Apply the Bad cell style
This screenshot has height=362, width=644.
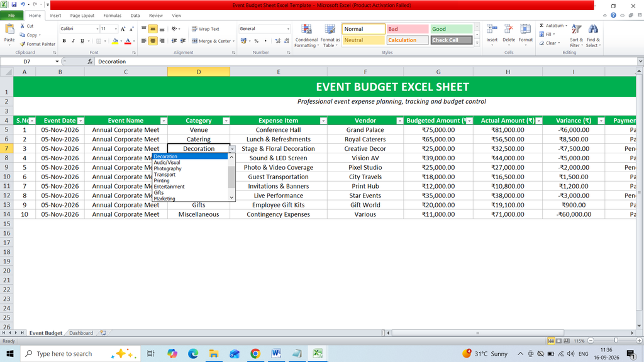[408, 29]
